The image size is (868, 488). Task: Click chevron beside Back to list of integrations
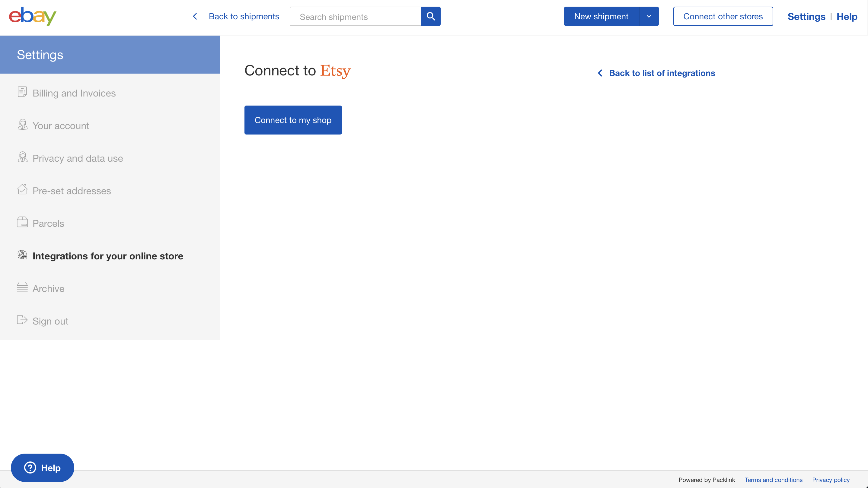pos(600,73)
